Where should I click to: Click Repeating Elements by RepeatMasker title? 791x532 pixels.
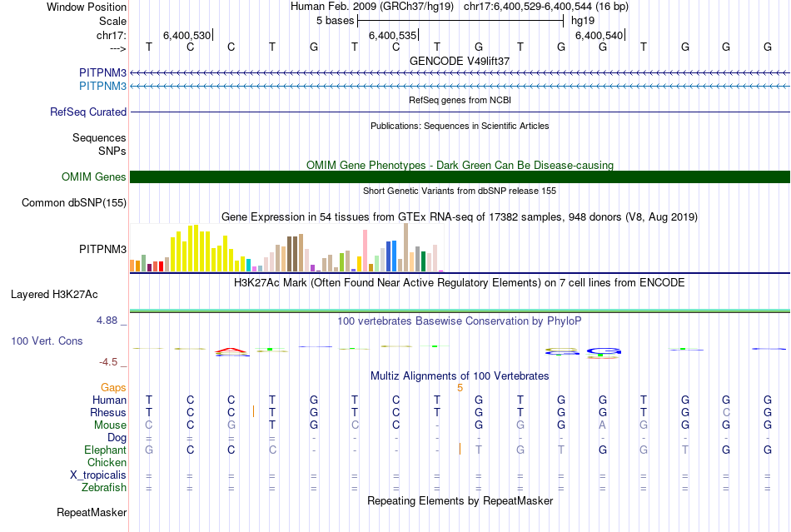pos(460,500)
